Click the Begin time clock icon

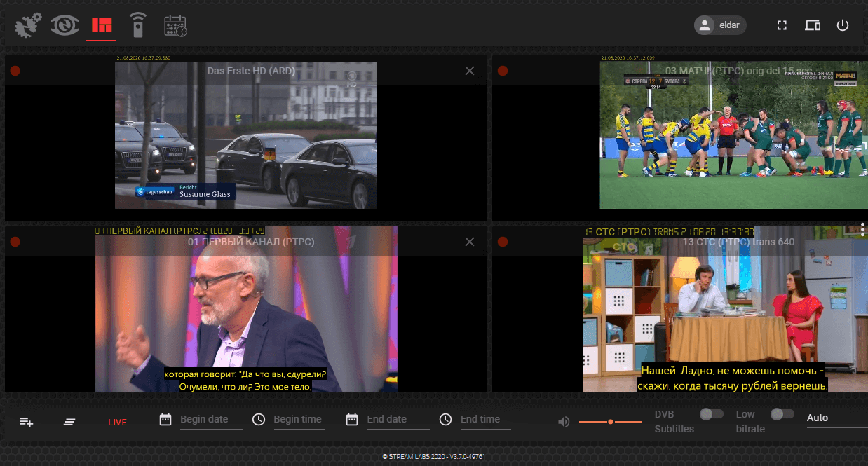pos(259,419)
